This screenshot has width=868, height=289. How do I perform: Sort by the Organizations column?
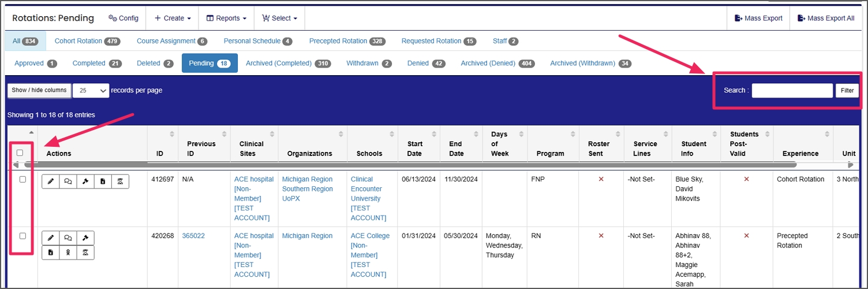tap(341, 134)
